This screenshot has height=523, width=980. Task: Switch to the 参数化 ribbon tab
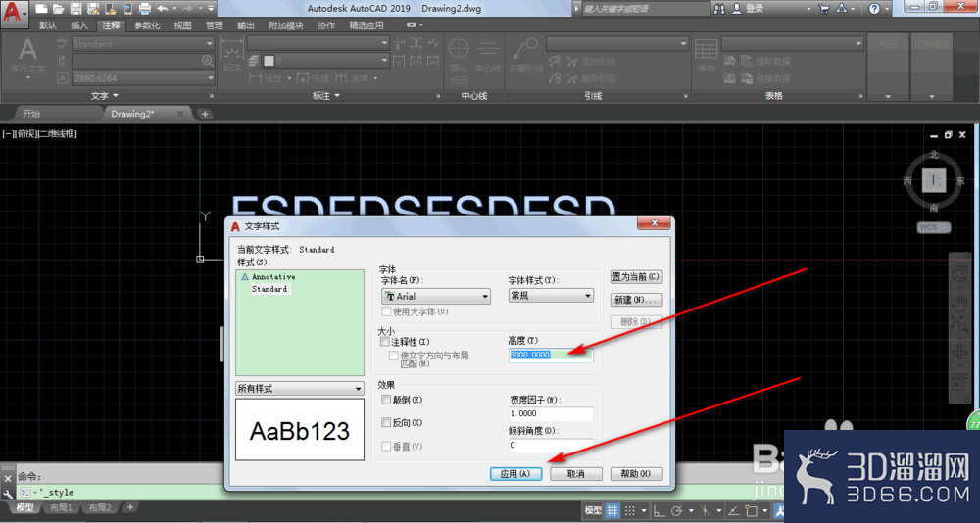coord(147,25)
